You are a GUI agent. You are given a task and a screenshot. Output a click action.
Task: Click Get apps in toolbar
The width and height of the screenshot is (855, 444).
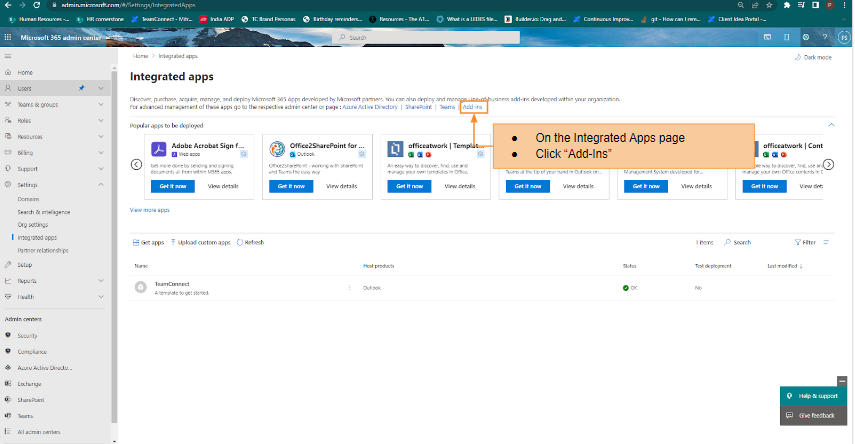point(148,242)
